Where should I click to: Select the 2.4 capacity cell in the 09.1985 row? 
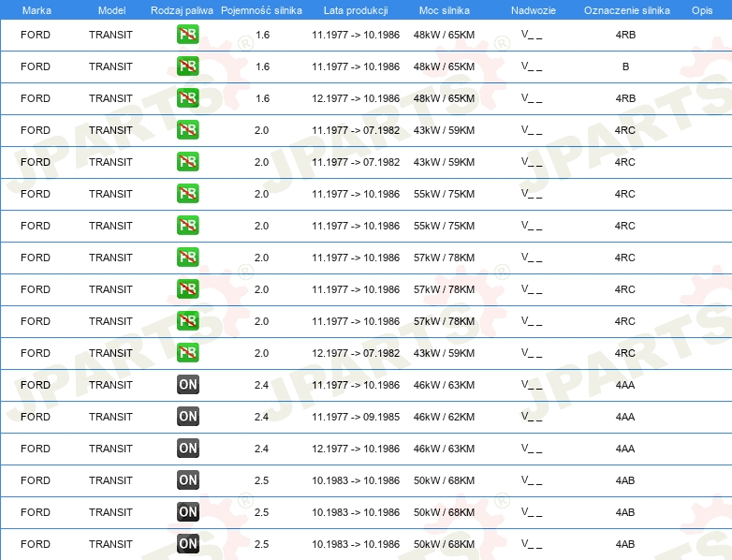(x=261, y=417)
